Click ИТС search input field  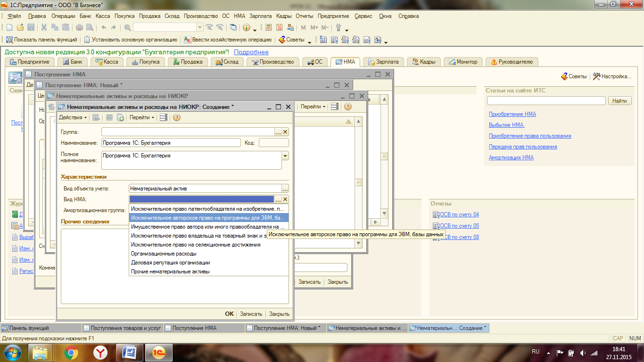coord(546,101)
